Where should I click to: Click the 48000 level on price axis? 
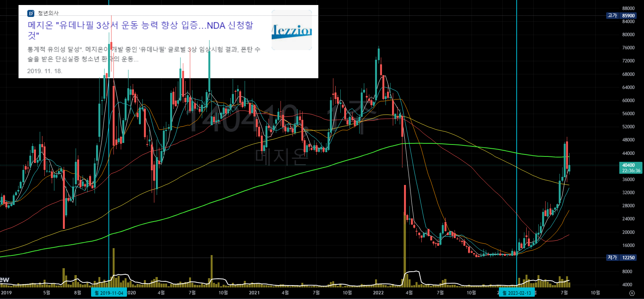[628, 140]
